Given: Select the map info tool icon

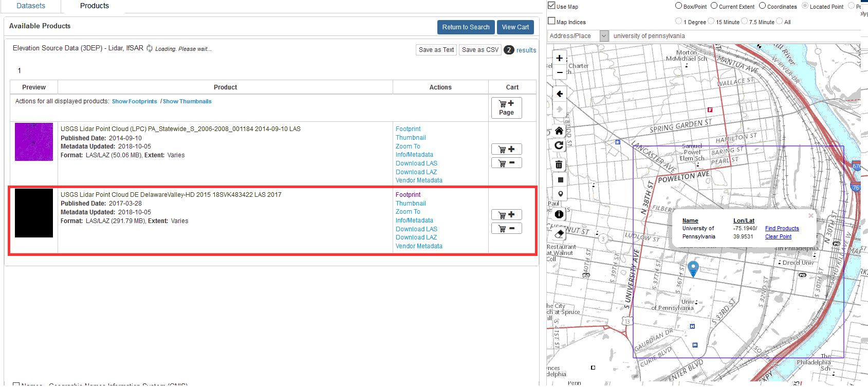Looking at the screenshot, I should [560, 214].
